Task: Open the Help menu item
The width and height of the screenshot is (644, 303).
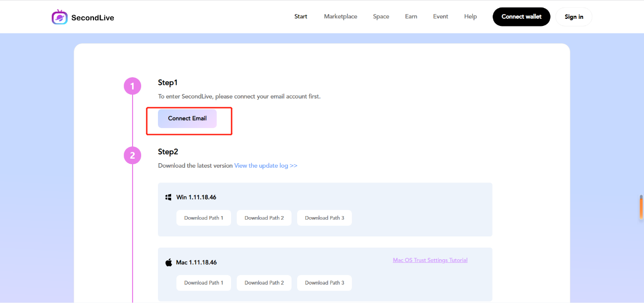Action: (470, 17)
